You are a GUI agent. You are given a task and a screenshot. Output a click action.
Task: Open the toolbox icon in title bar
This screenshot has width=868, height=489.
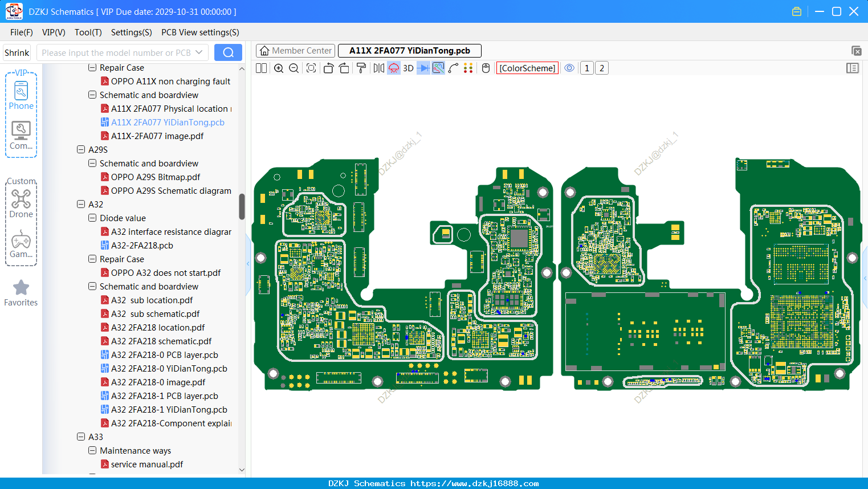coord(797,11)
